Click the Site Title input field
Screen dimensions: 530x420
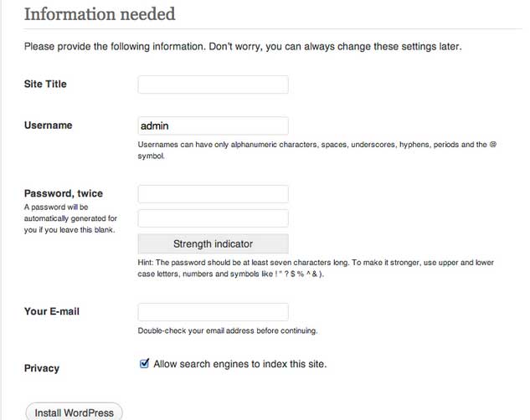point(213,85)
